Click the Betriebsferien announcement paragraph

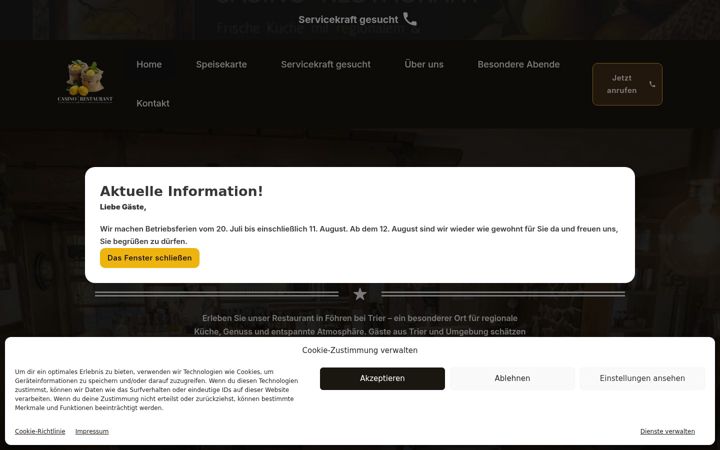(x=359, y=235)
